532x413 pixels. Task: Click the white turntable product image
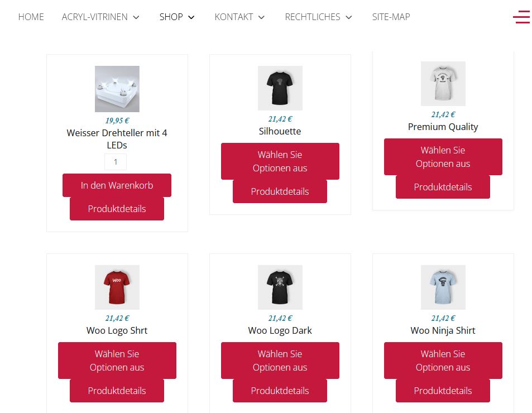point(117,89)
